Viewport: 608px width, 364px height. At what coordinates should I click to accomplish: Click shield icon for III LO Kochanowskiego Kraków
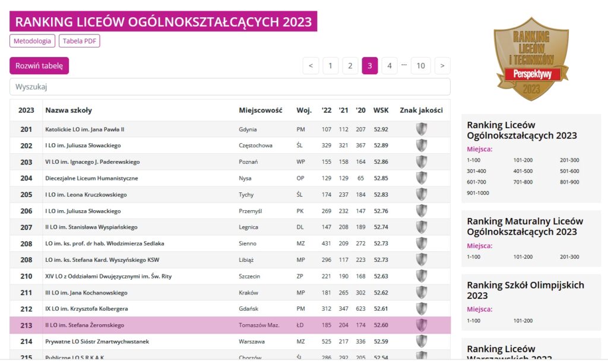click(422, 292)
